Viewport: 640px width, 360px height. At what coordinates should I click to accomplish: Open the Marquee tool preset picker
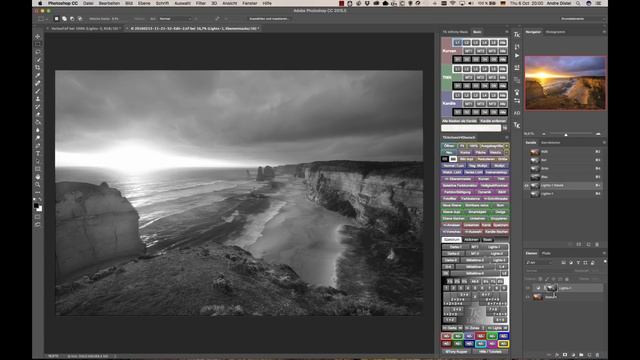[x=42, y=19]
